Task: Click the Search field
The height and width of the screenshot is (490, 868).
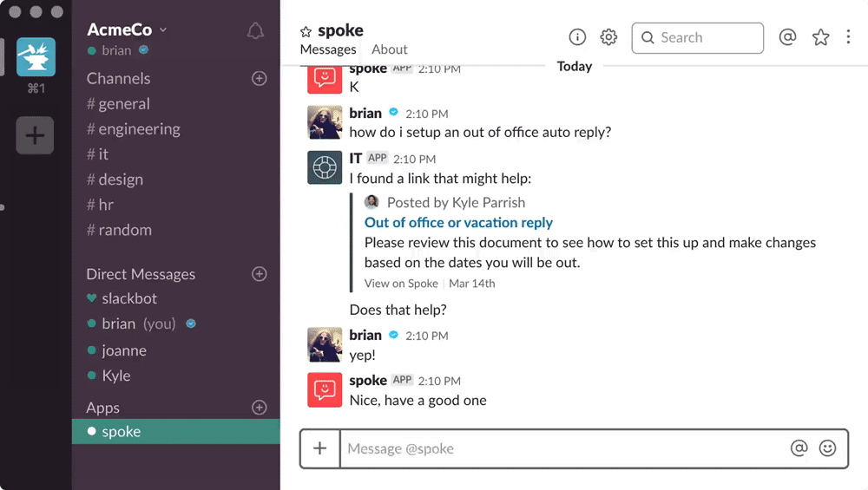Action: click(698, 38)
